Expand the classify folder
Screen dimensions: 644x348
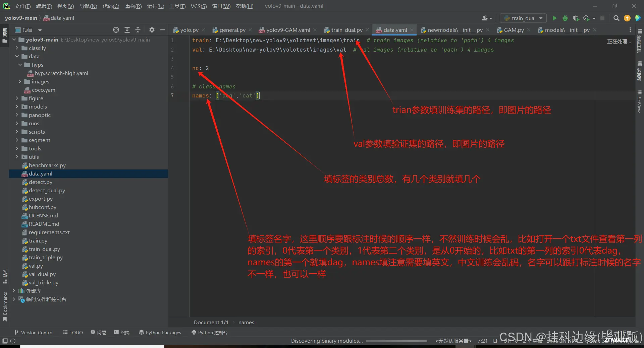[17, 48]
